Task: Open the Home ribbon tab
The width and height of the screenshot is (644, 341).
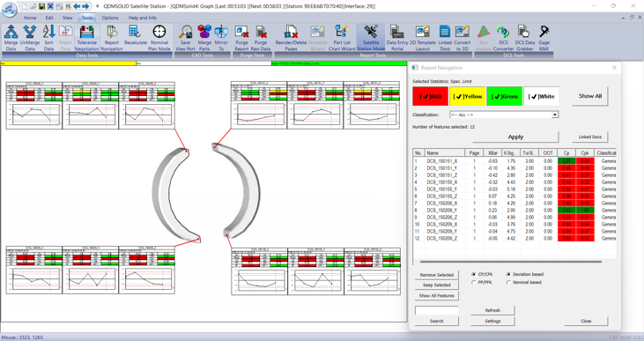Action: (30, 18)
